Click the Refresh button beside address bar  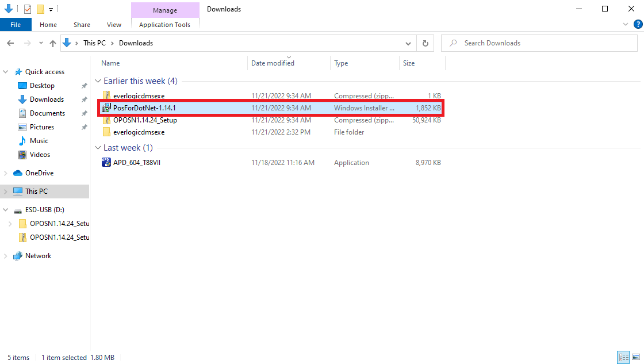coord(425,43)
